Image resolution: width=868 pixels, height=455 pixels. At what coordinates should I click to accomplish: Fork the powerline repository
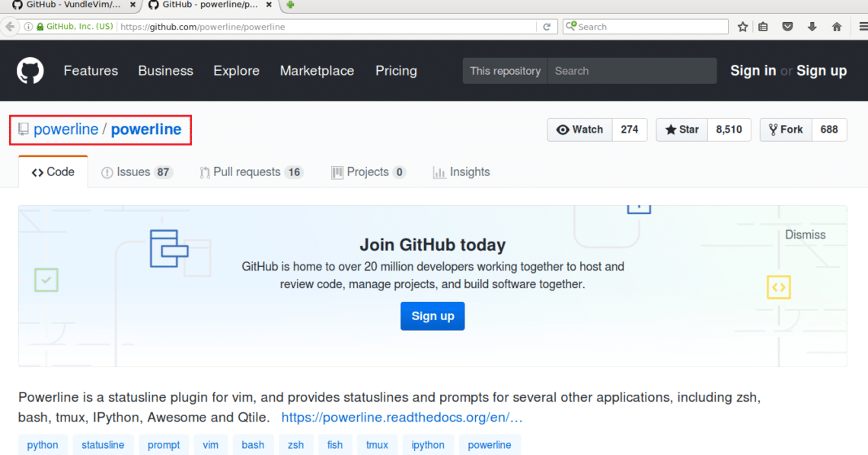[x=786, y=130]
